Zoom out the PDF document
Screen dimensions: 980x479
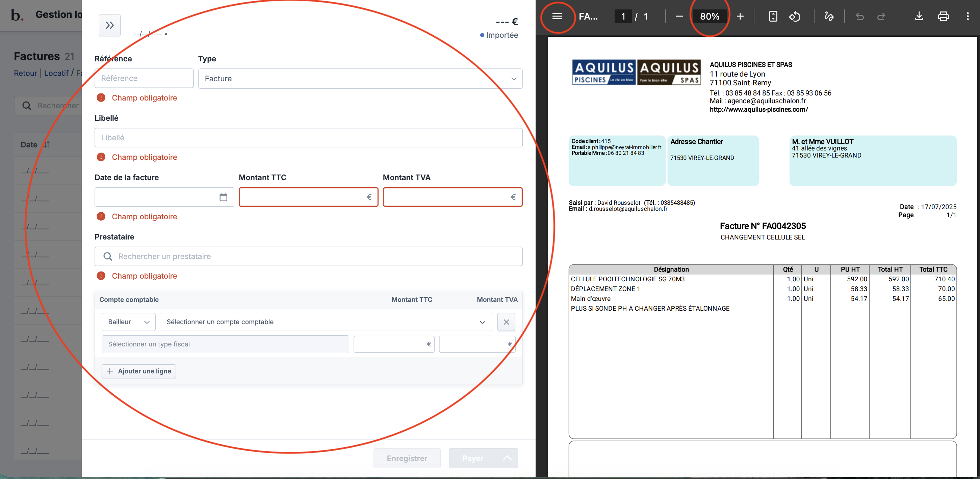click(679, 16)
